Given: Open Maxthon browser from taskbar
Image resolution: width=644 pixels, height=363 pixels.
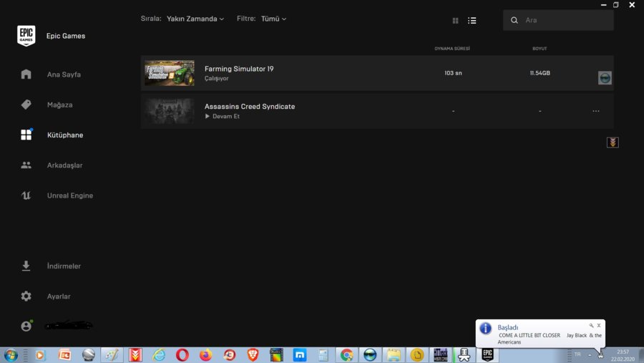Looking at the screenshot, I should pos(300,355).
